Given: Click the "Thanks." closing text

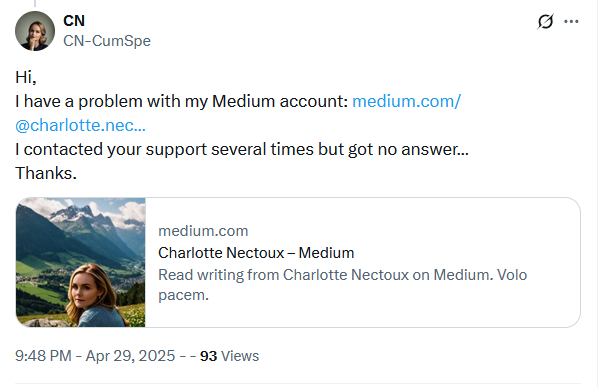Looking at the screenshot, I should coord(46,173).
